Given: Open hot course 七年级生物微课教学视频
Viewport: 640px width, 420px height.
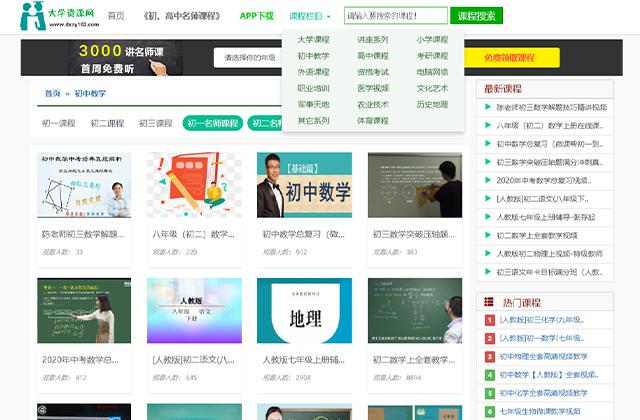Looking at the screenshot, I should tap(540, 411).
